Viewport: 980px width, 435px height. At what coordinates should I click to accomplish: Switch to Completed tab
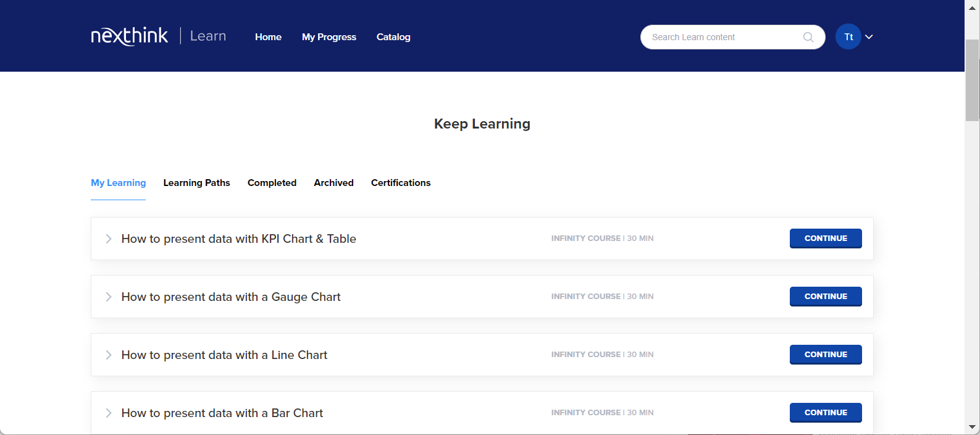point(272,183)
